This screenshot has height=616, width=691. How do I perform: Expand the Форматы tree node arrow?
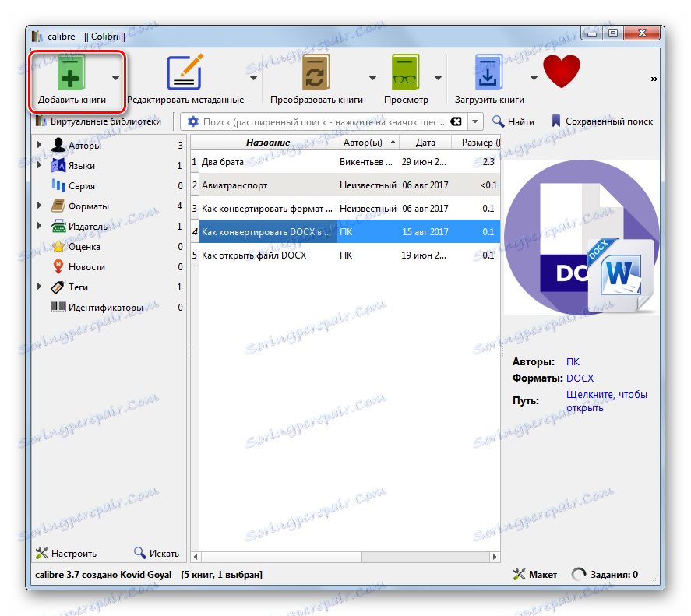pyautogui.click(x=39, y=206)
